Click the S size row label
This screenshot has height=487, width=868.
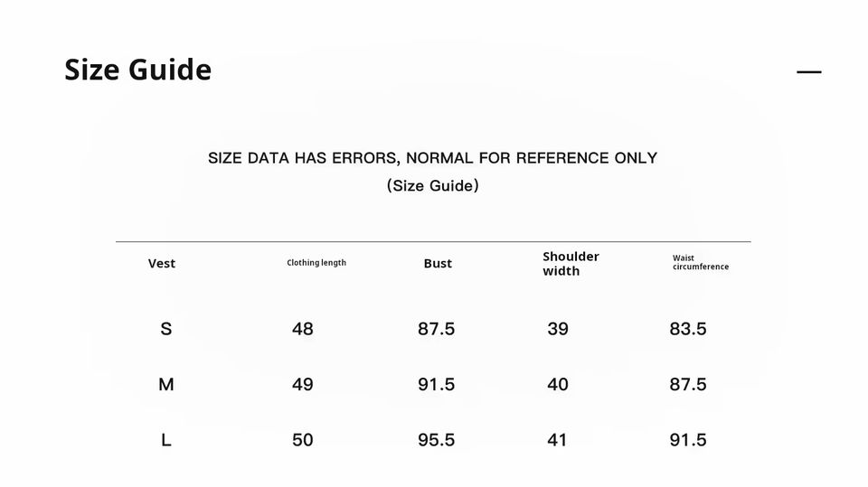click(x=165, y=330)
